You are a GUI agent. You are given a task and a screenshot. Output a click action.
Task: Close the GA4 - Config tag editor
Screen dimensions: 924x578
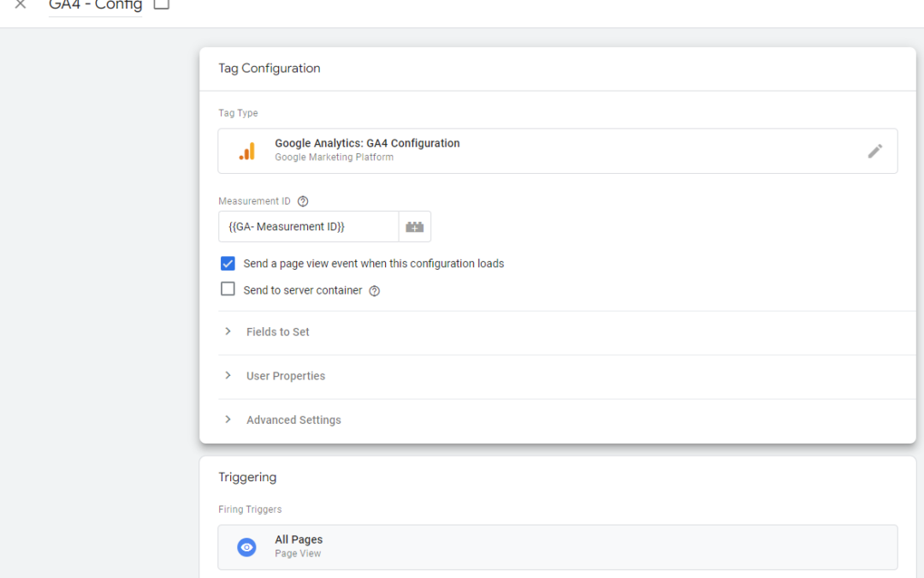coord(20,5)
